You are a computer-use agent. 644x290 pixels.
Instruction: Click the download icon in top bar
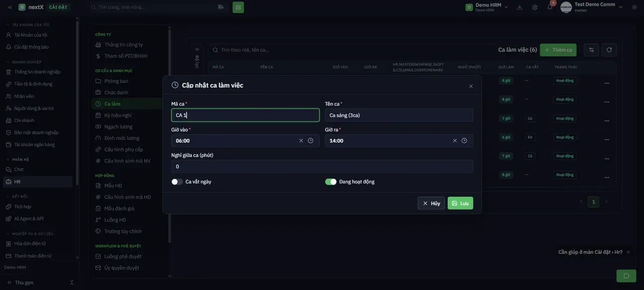coord(520,7)
